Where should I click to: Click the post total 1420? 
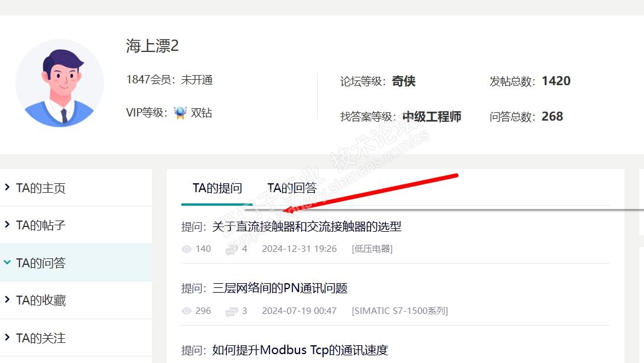click(x=556, y=81)
